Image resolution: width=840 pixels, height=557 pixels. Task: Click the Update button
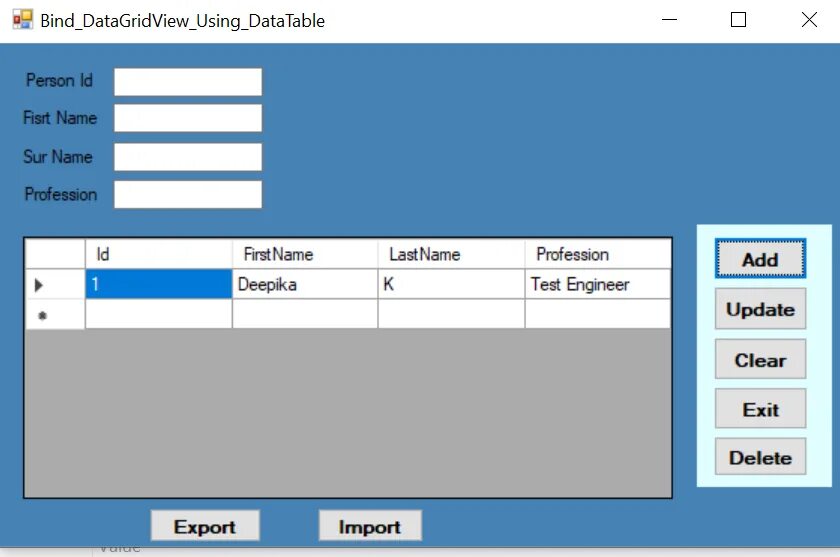pos(760,308)
